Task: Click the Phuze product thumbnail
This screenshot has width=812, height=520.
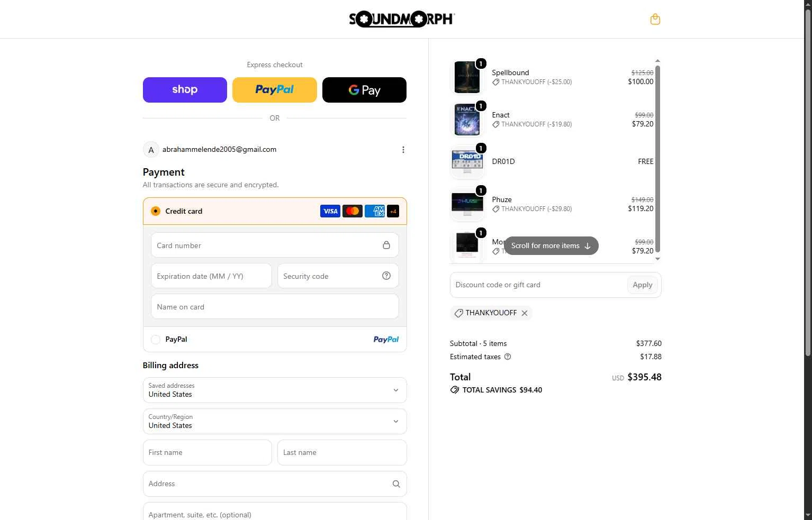Action: (x=467, y=204)
